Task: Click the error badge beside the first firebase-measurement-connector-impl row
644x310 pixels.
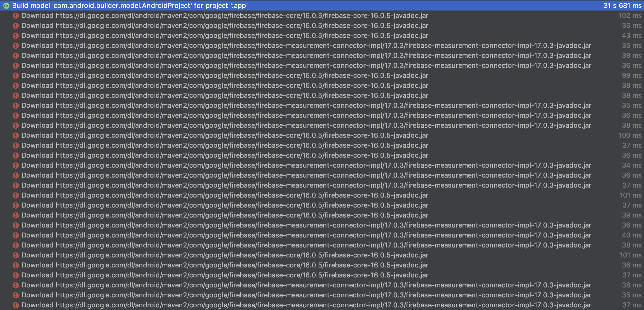Action: pos(16,45)
